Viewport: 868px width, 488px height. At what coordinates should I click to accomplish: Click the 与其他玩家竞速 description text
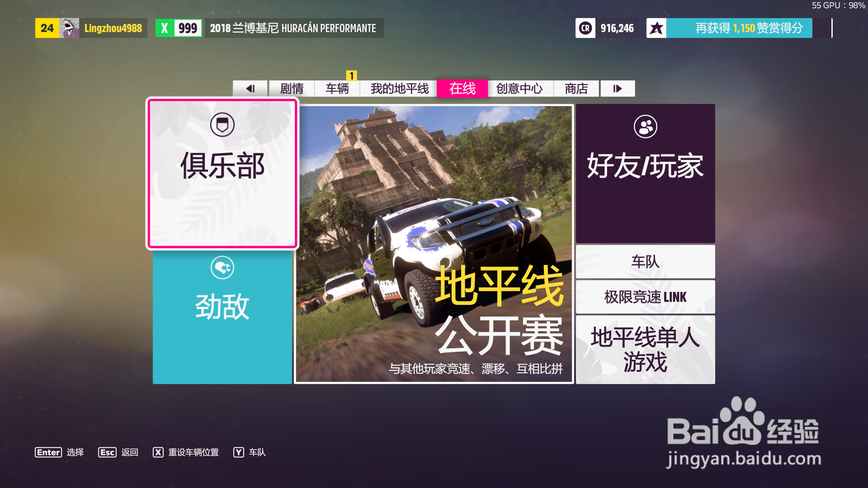[x=476, y=369]
